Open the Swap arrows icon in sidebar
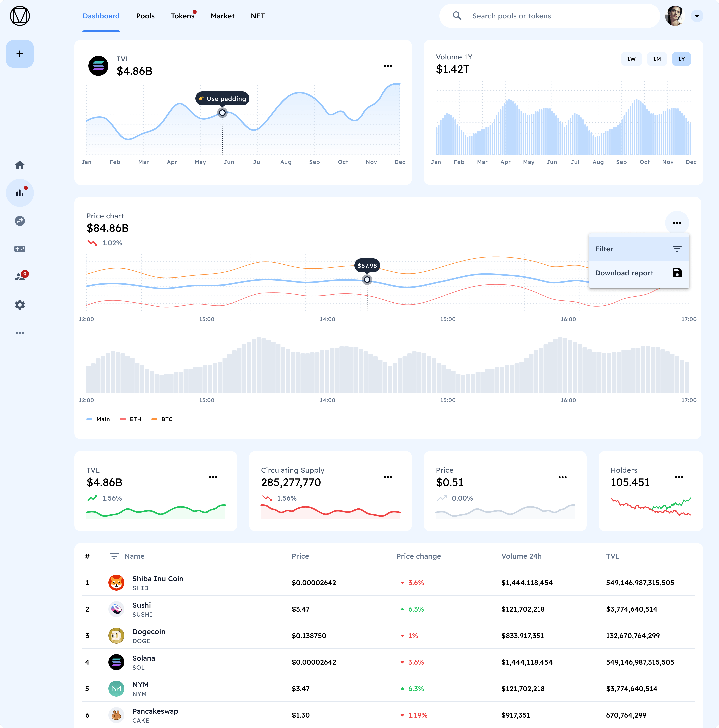Screen dimensions: 719x728 (x=20, y=221)
